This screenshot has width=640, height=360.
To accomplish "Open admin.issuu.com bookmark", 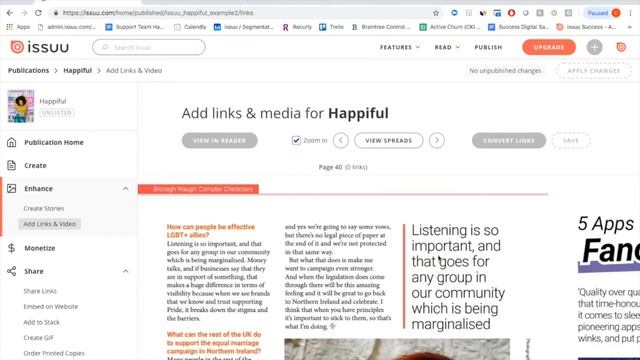I will pos(67,27).
